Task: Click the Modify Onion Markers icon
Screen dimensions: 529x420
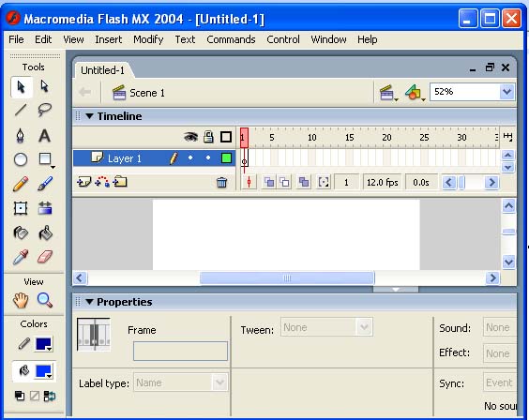Action: [x=324, y=183]
